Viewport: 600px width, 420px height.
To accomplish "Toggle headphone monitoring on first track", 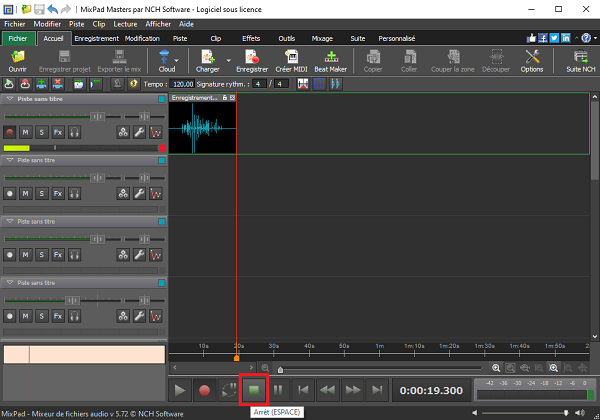I will [x=74, y=132].
